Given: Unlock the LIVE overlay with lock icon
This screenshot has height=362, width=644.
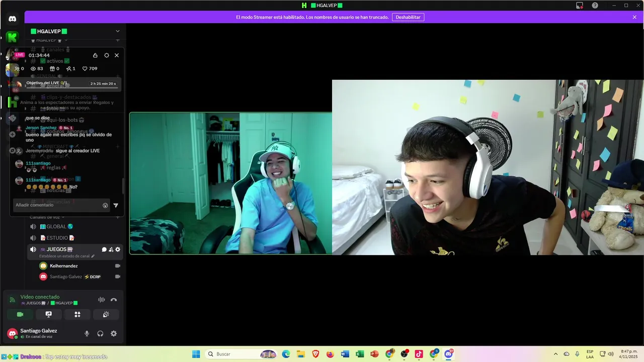Looking at the screenshot, I should pyautogui.click(x=96, y=55).
